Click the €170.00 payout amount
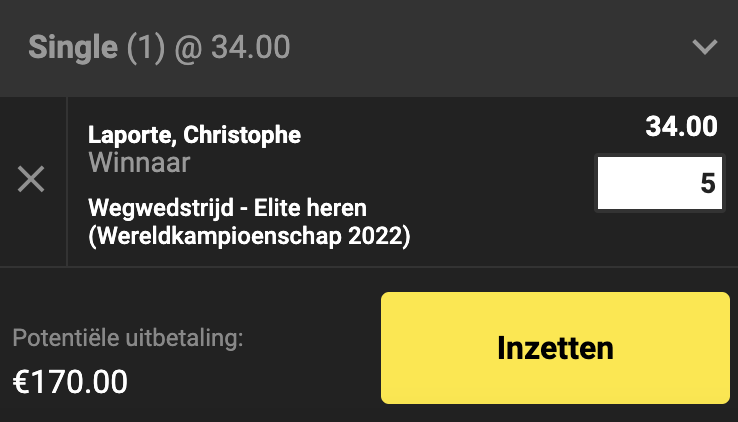This screenshot has height=422, width=738. click(70, 381)
